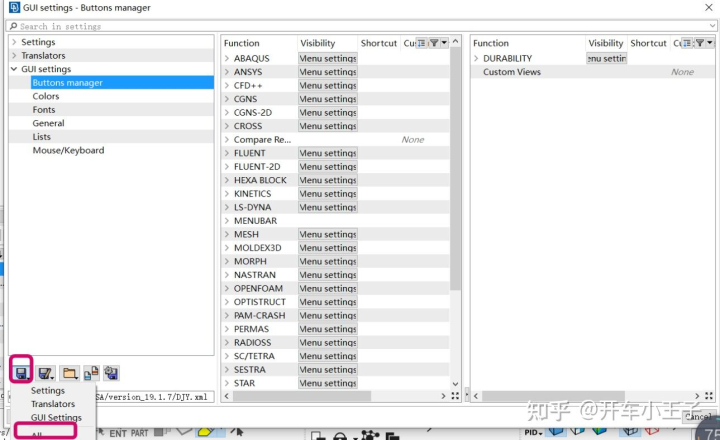Click the save settings floppy icon

click(x=21, y=373)
